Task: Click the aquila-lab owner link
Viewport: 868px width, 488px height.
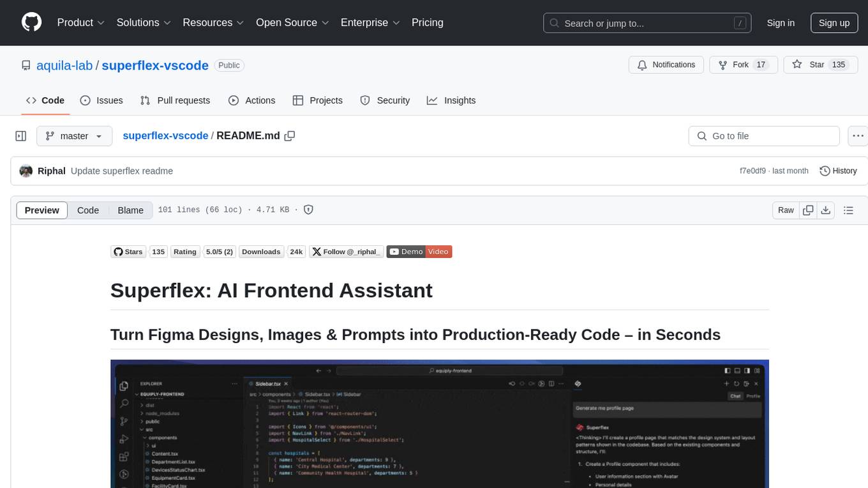Action: (x=64, y=65)
